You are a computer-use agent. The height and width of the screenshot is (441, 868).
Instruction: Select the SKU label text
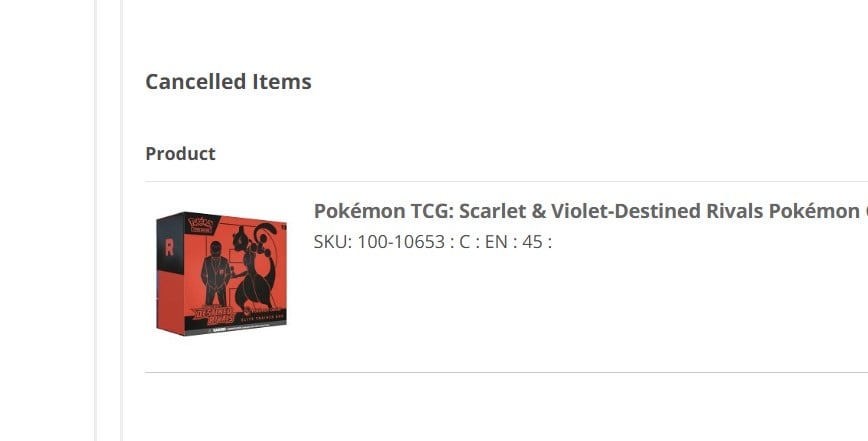(x=331, y=241)
